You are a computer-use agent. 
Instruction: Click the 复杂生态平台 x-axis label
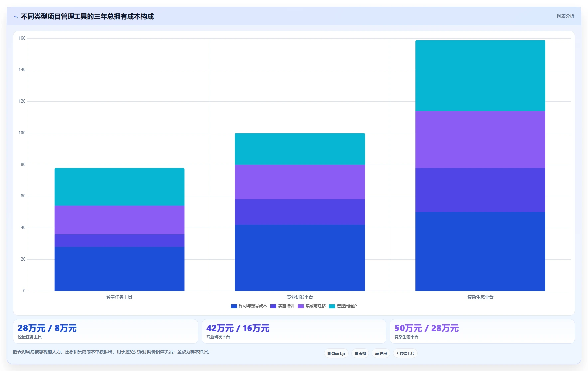pyautogui.click(x=480, y=297)
